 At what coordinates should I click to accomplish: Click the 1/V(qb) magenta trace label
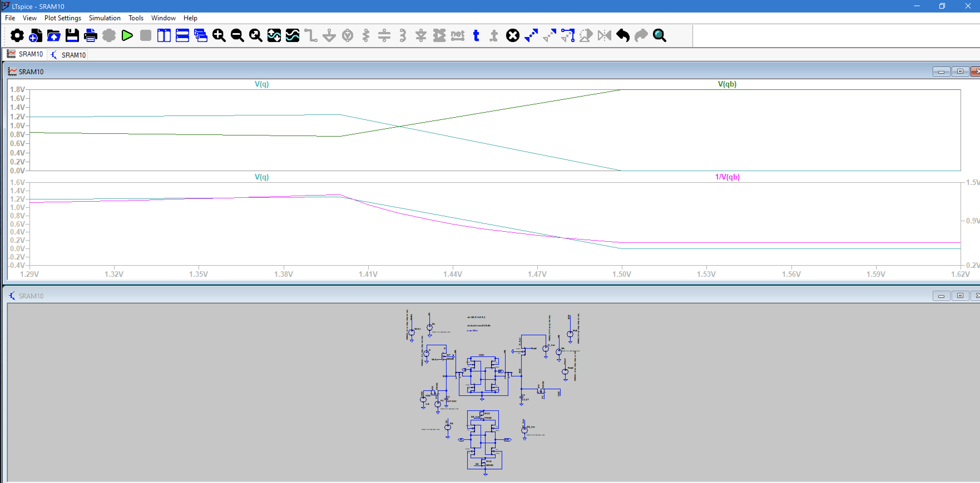pos(727,177)
